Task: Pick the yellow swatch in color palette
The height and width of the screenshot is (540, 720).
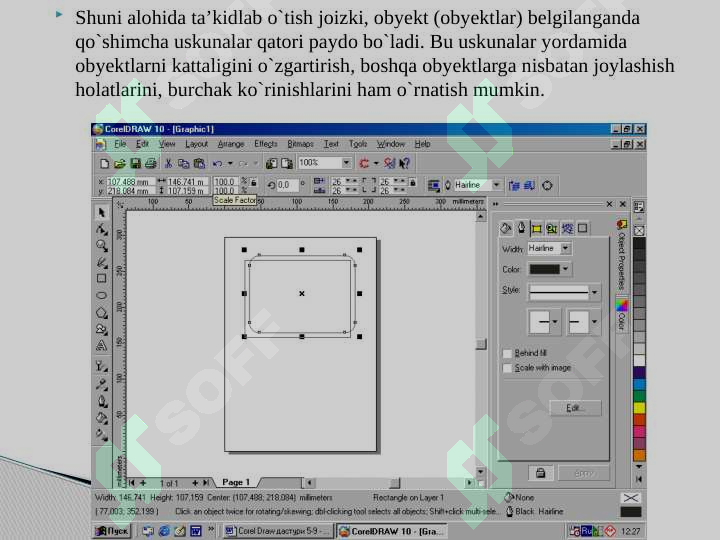Action: [x=639, y=407]
